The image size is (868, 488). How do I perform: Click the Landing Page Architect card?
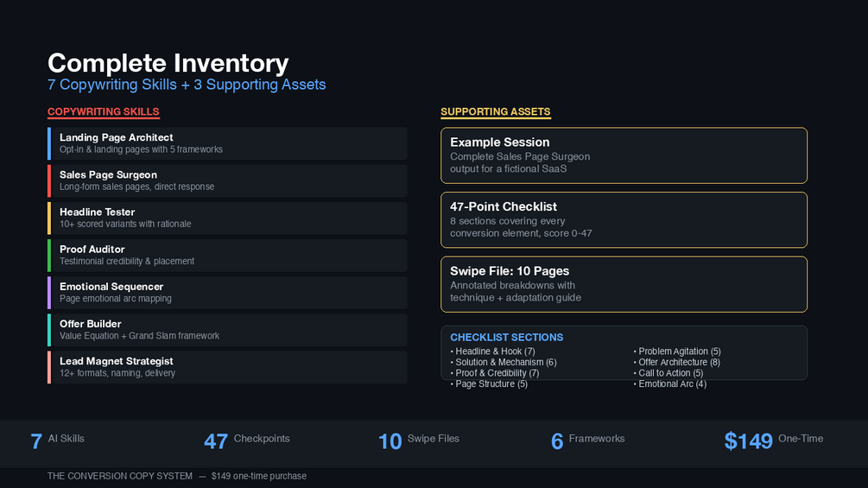pos(227,143)
